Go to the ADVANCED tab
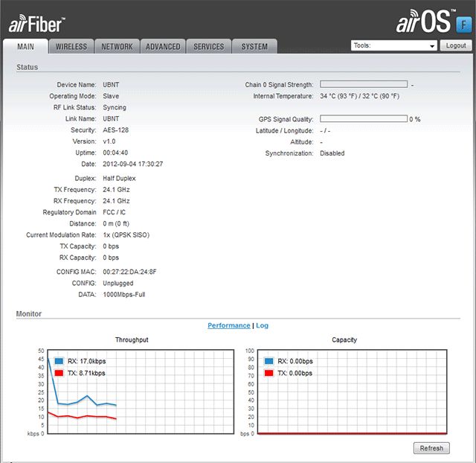476x463 pixels. (x=163, y=47)
